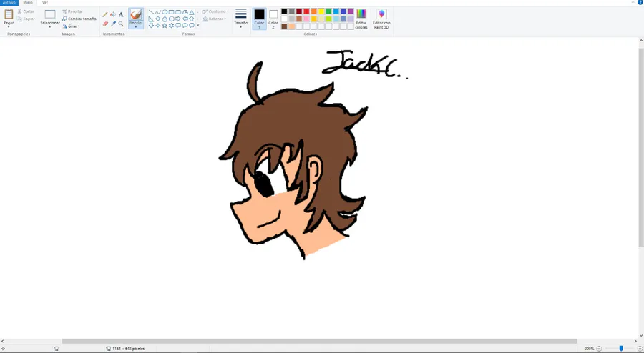Choose the curve shape

[158, 12]
